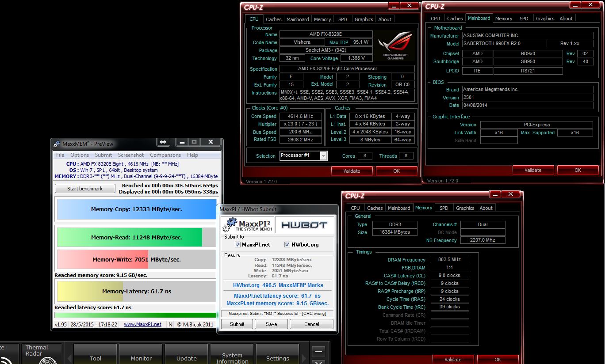This screenshot has height=364, width=605.
Task: Select Graphics tab in CPU-Z memory window
Action: click(x=465, y=208)
